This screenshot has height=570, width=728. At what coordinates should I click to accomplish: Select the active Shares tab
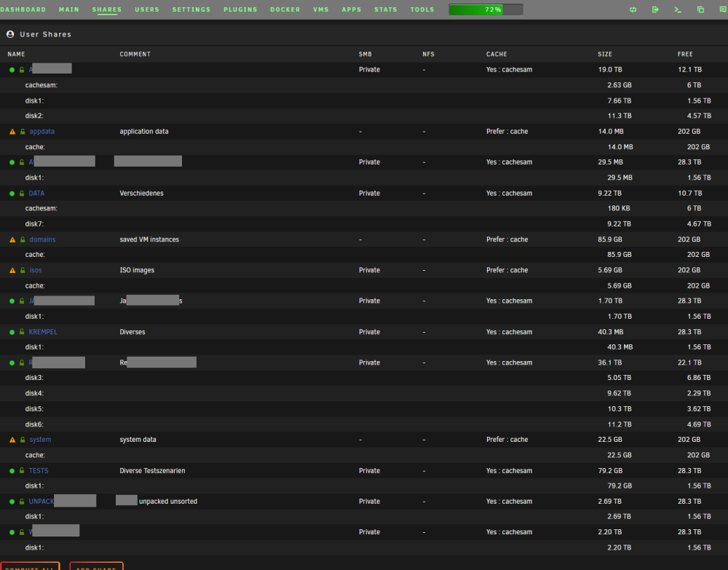[x=107, y=9]
